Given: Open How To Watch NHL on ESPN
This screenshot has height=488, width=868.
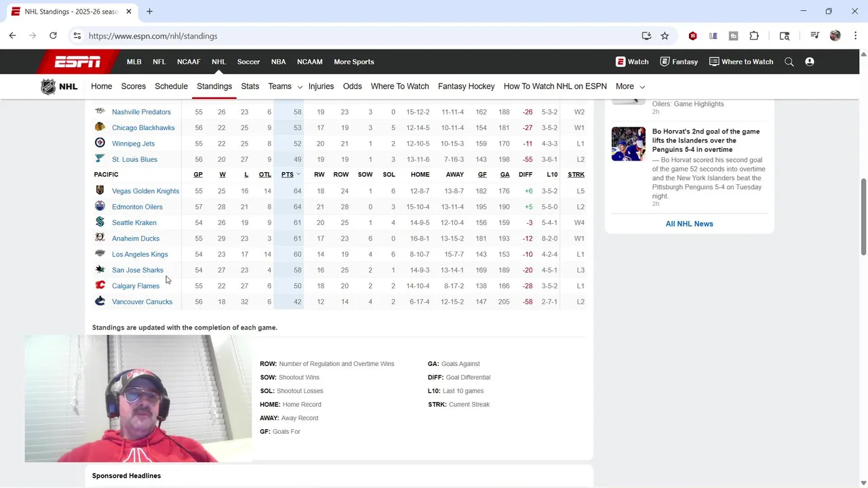Looking at the screenshot, I should click(x=555, y=86).
